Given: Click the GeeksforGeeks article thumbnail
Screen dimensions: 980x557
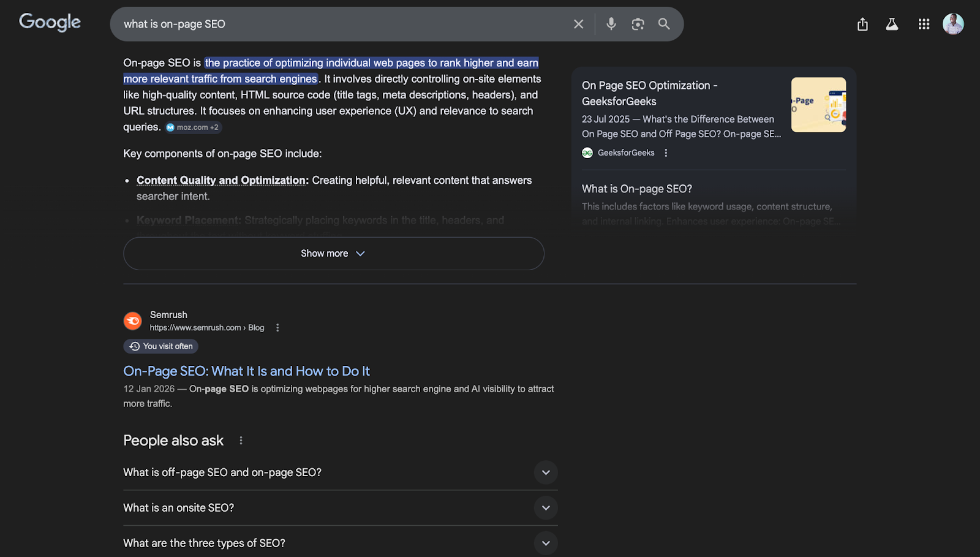Looking at the screenshot, I should [818, 104].
